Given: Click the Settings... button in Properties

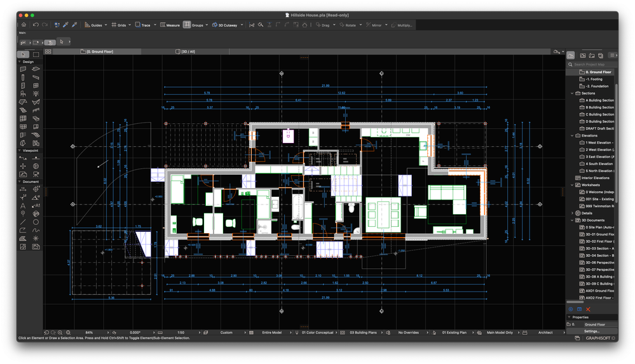Looking at the screenshot, I should pyautogui.click(x=592, y=331).
